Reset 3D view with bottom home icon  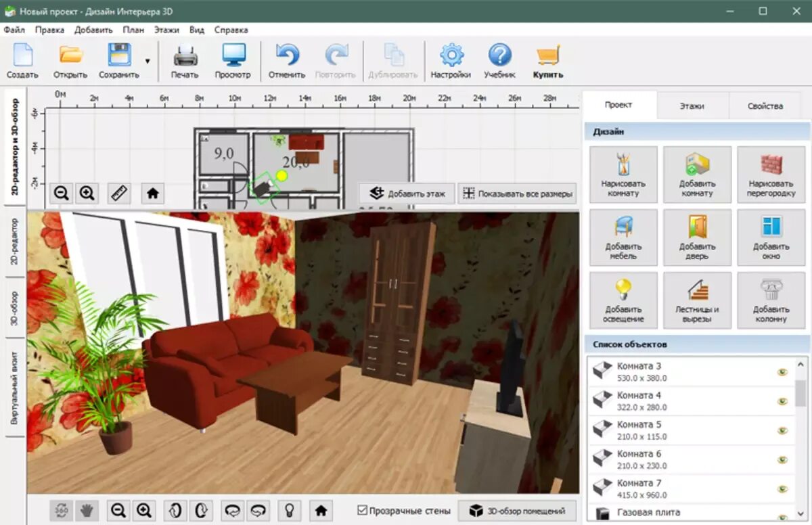click(321, 510)
